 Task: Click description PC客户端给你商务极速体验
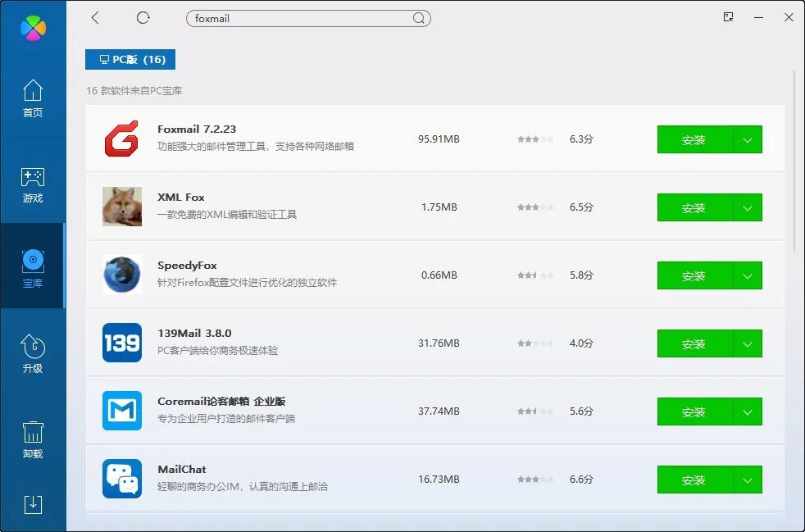click(x=217, y=350)
